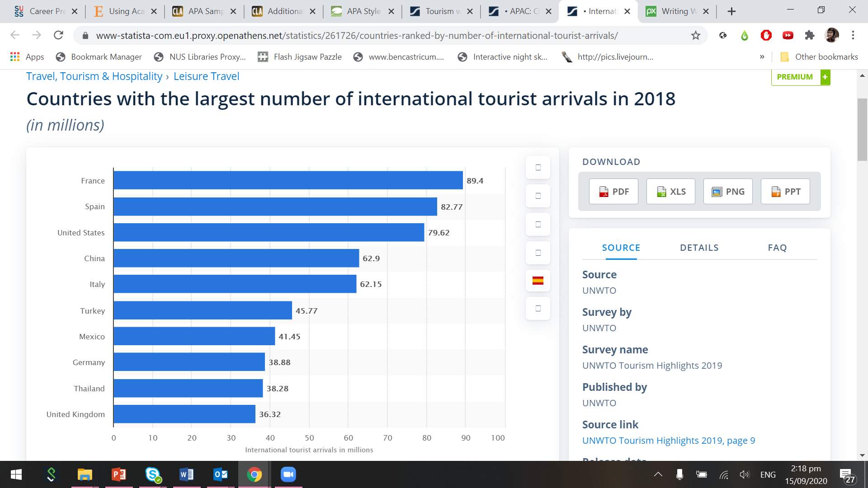This screenshot has height=488, width=868.
Task: Open Skype from the taskbar
Action: pyautogui.click(x=153, y=474)
